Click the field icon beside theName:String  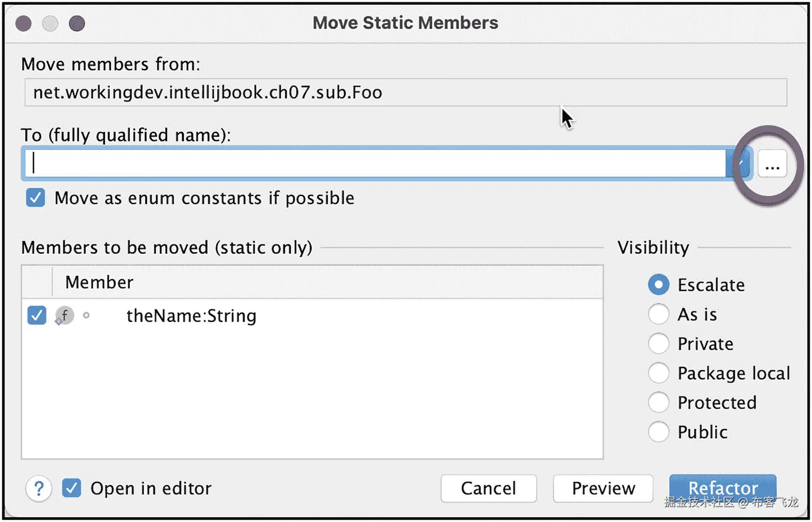[x=64, y=315]
